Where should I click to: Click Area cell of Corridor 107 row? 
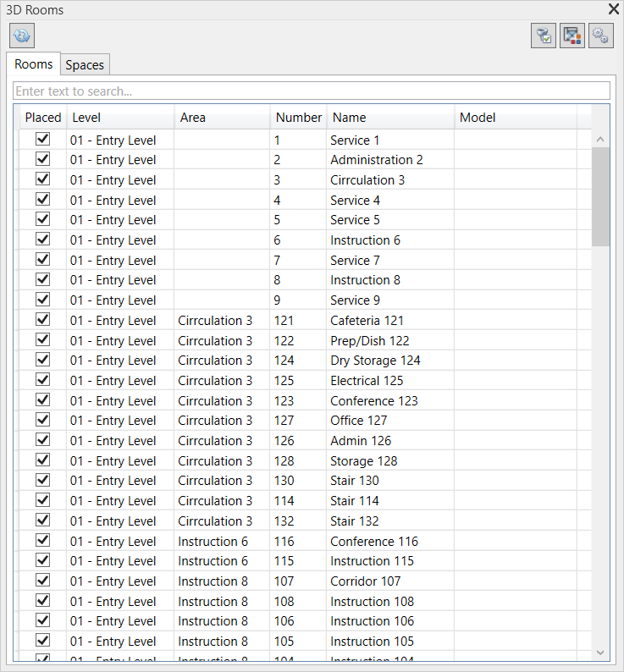(222, 581)
